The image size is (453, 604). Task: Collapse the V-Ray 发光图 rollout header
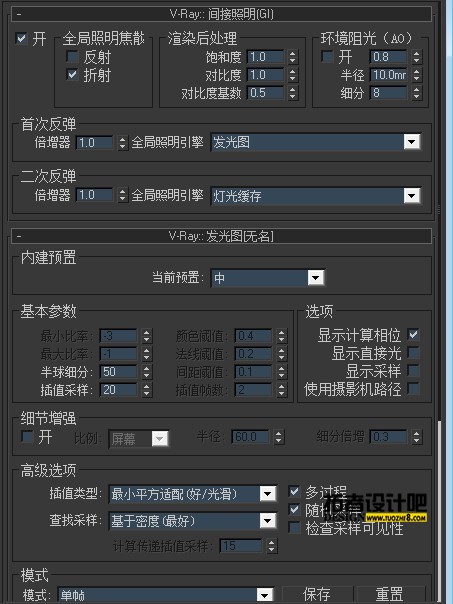click(x=221, y=236)
